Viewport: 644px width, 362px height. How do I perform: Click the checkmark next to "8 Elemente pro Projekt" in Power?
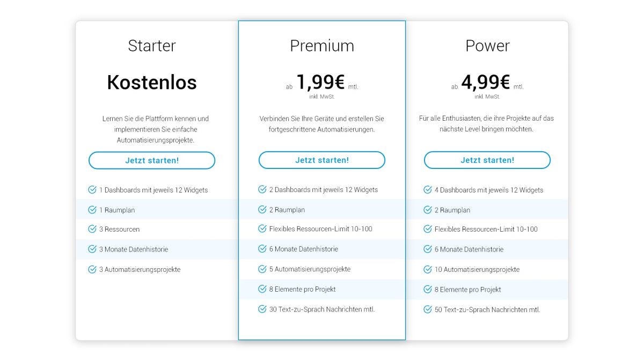[427, 289]
